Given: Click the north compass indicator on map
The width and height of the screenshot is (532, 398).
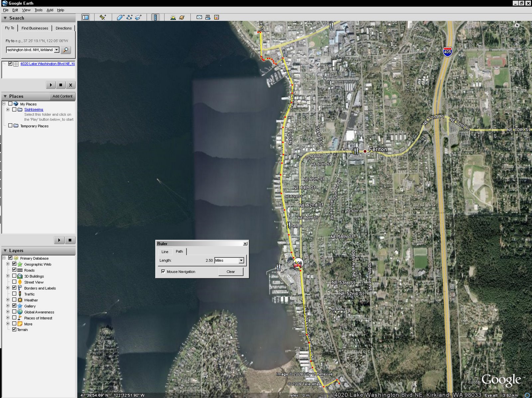Looking at the screenshot, I should 517,25.
